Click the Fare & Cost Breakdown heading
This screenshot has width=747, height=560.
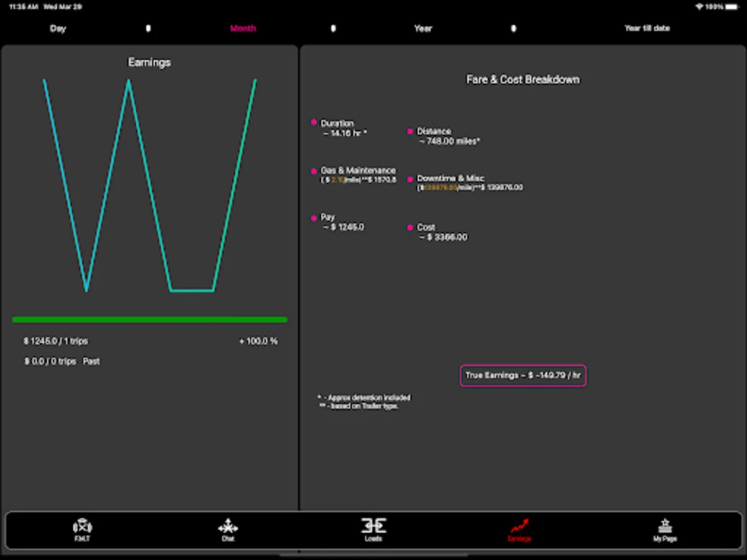coord(523,80)
